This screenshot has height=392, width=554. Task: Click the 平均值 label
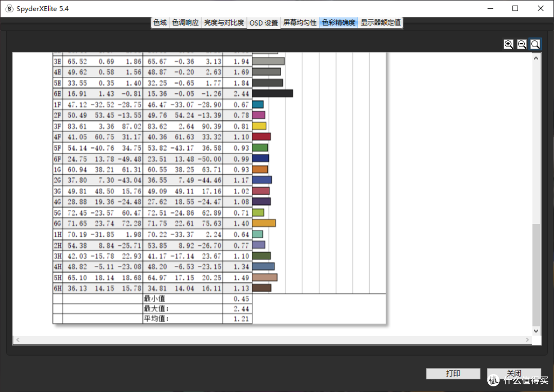156,319
